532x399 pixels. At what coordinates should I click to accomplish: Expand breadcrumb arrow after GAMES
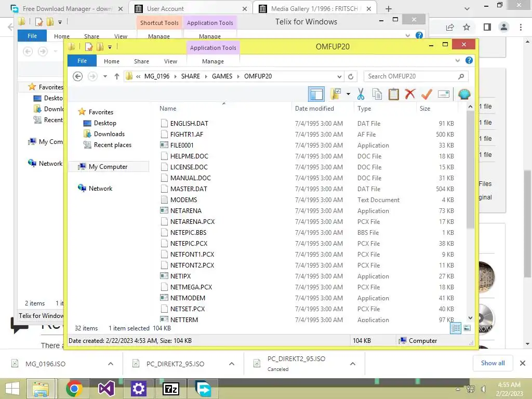pyautogui.click(x=238, y=76)
